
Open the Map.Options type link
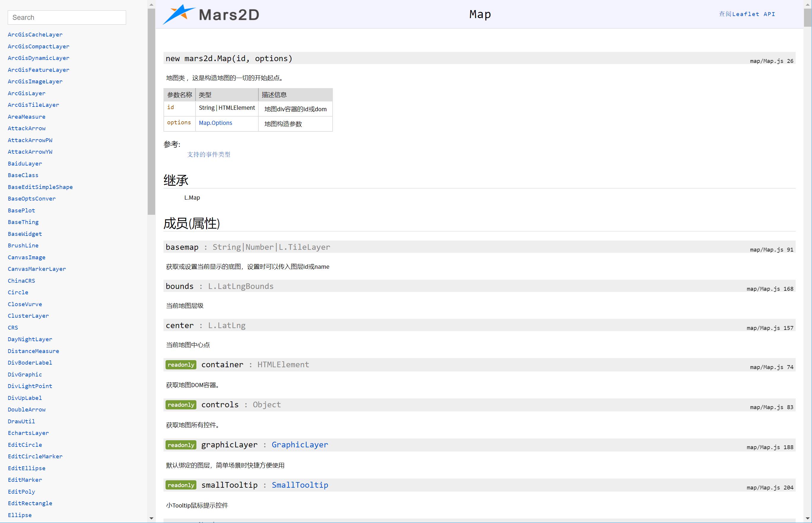[x=215, y=123]
